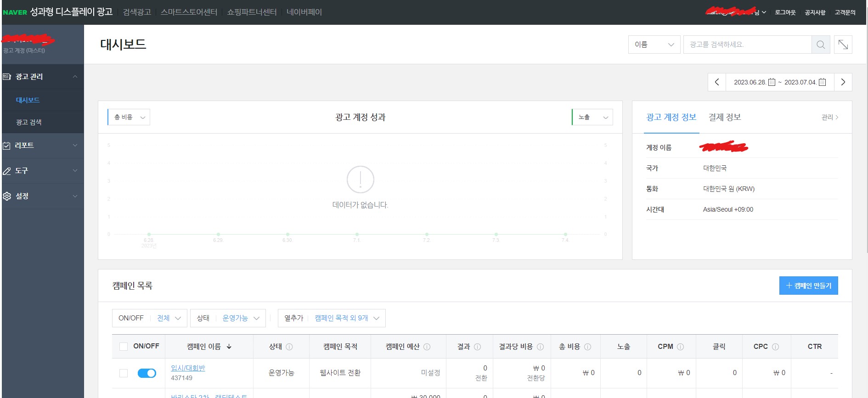Check the select-all header checkbox

click(124, 347)
